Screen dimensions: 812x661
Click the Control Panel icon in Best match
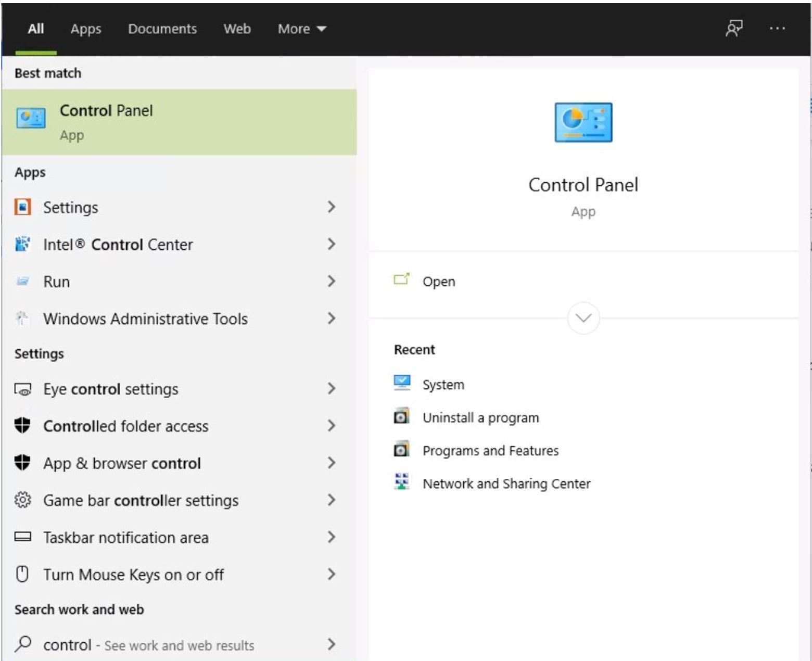pyautogui.click(x=31, y=118)
